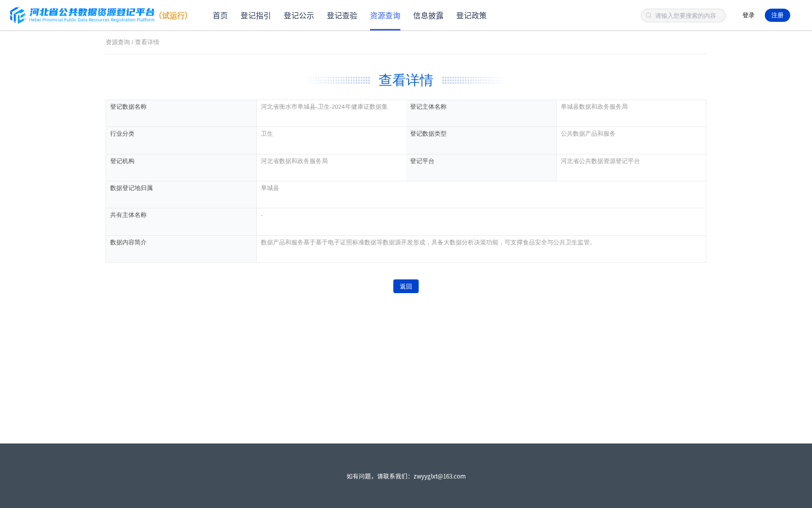Select the 阜城县数据和政务服务局 value
Screen dimensions: 812x508
pyautogui.click(x=594, y=107)
